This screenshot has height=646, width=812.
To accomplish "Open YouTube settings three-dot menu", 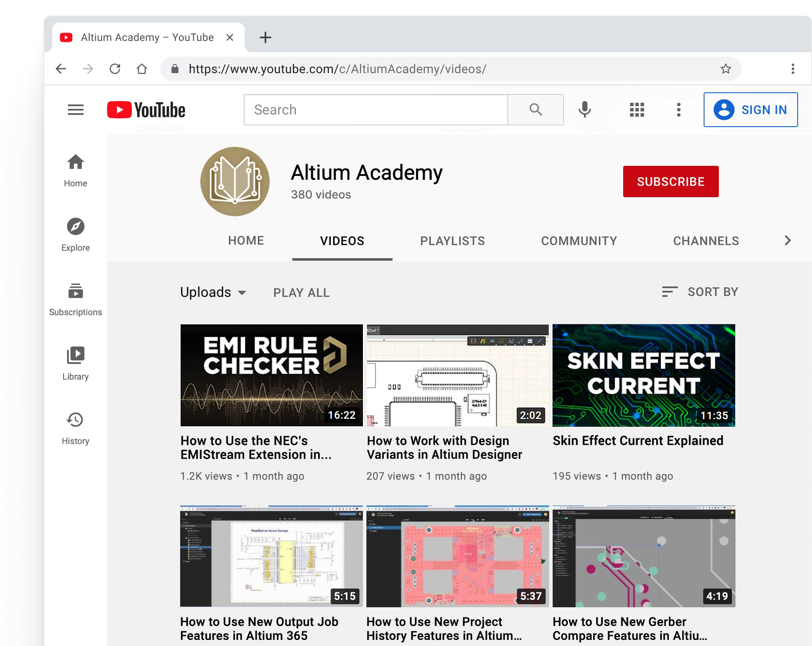I will point(678,110).
